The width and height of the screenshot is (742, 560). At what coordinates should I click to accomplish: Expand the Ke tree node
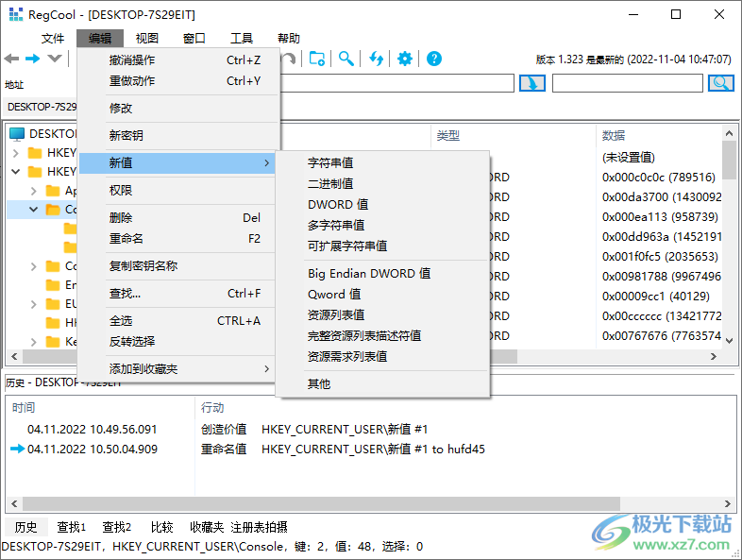click(34, 342)
